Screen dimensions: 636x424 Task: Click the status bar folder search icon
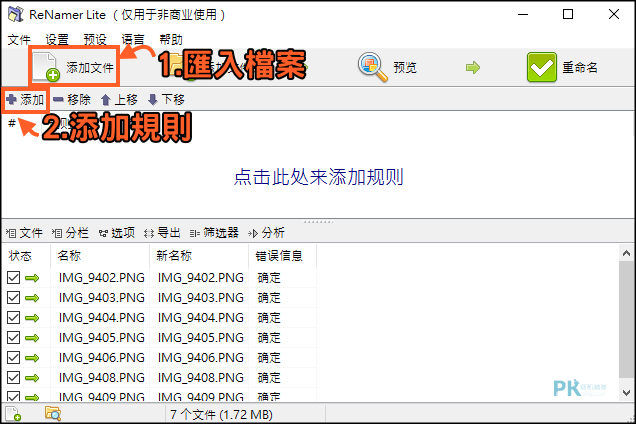(53, 414)
